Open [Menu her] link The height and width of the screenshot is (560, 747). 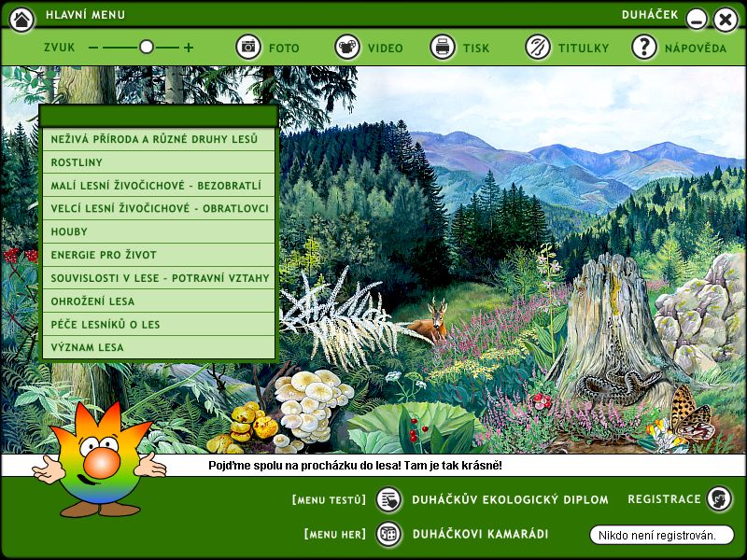(335, 534)
